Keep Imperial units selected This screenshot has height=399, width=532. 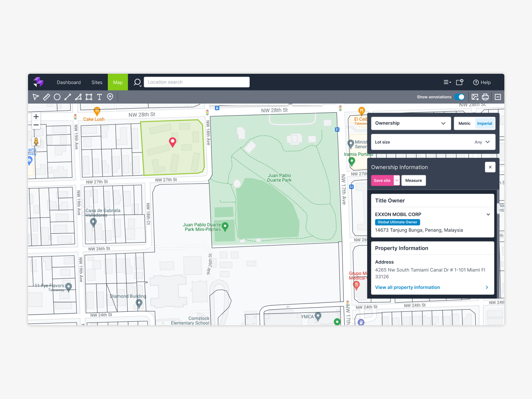click(x=484, y=123)
